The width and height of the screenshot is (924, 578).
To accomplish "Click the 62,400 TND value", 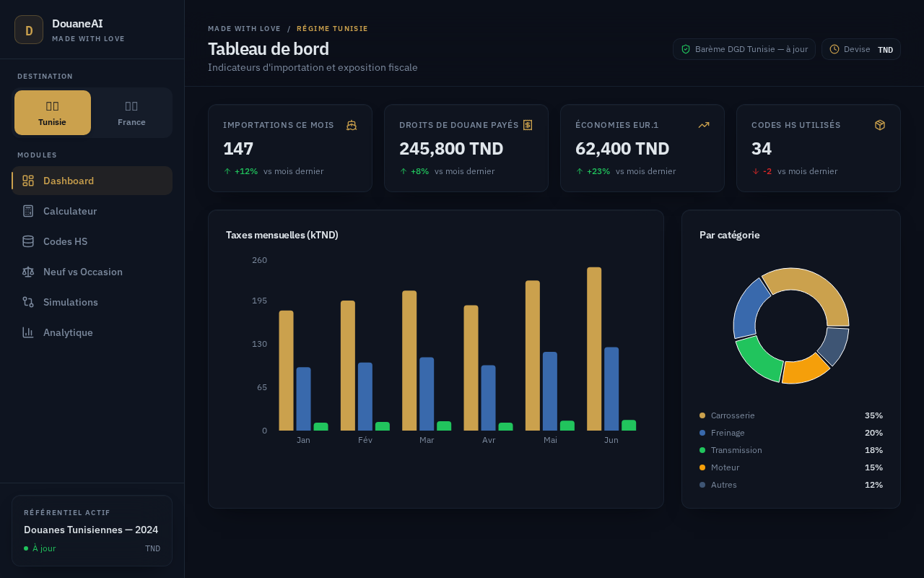I will [622, 149].
